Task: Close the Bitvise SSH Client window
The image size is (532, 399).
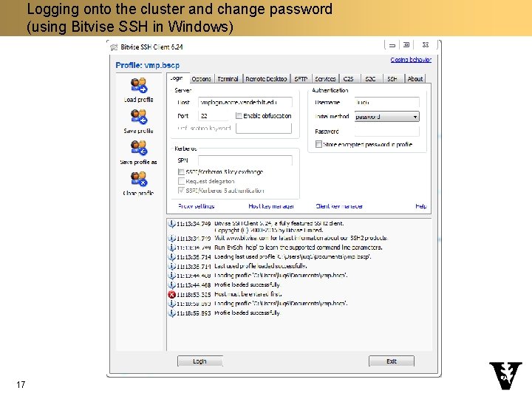Action: coord(426,45)
